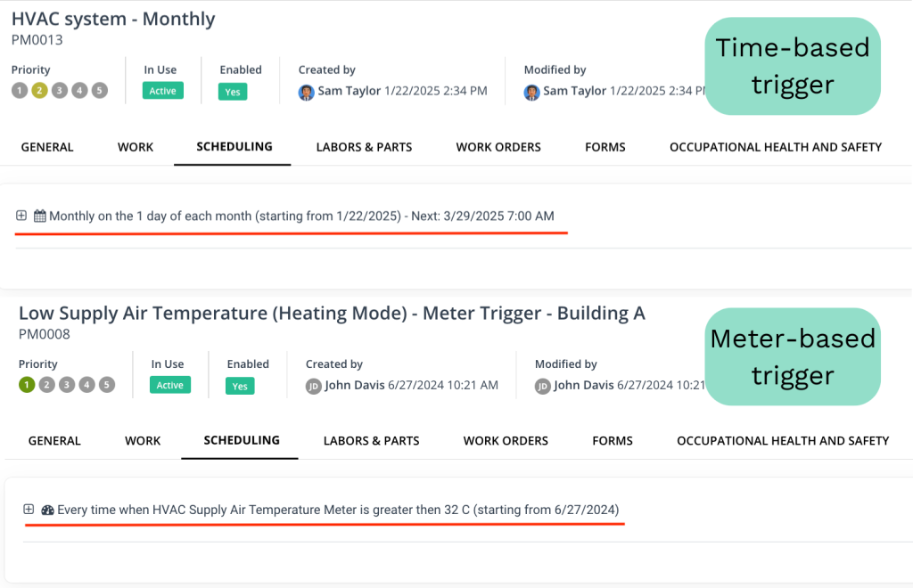Toggle the Enabled Yes badge for PM0008
Image resolution: width=913 pixels, height=588 pixels.
coord(239,386)
